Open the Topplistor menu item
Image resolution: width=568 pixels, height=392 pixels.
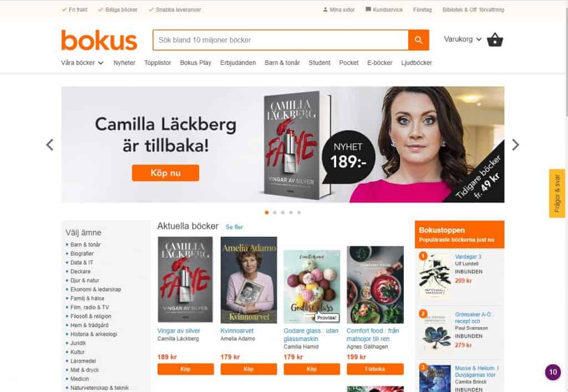tap(158, 63)
